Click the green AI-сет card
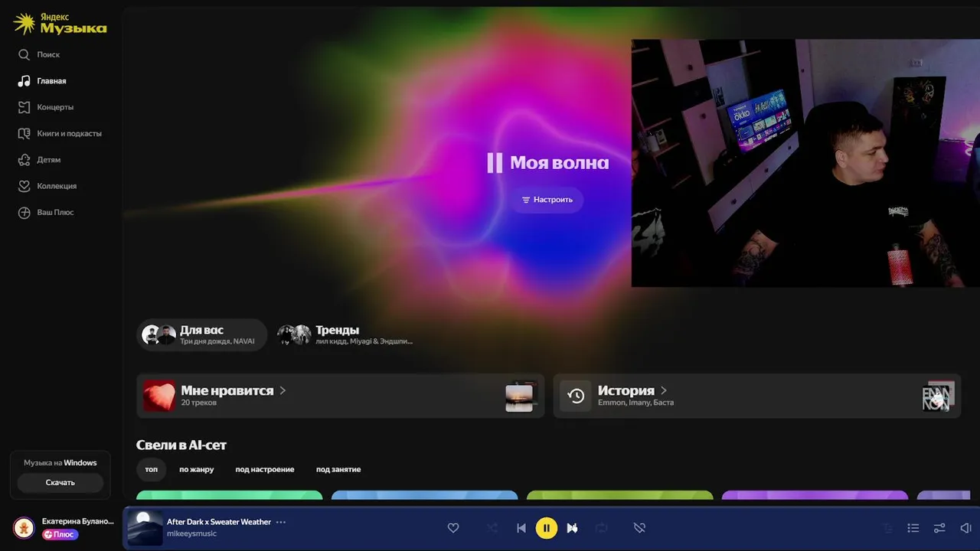This screenshot has height=551, width=980. (x=230, y=495)
